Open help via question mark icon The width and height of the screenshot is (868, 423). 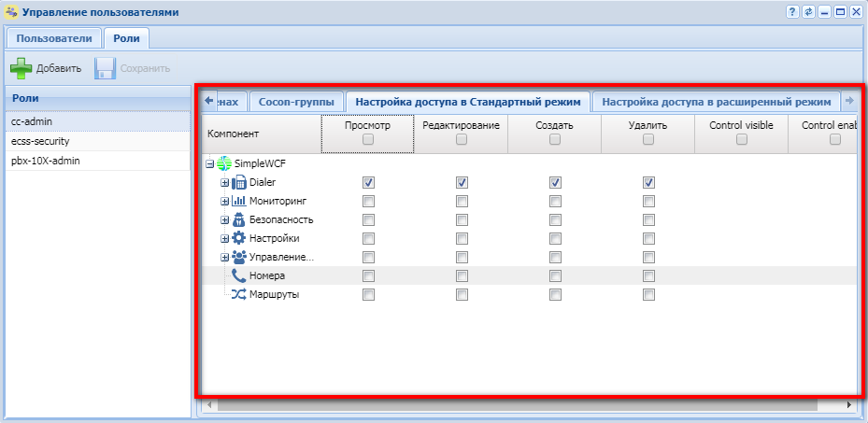792,12
